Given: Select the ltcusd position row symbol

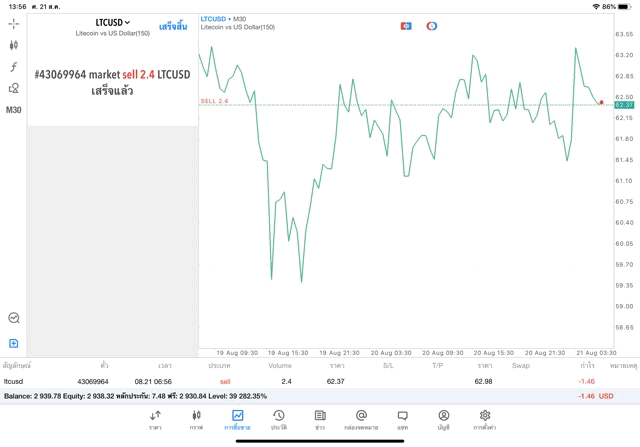Looking at the screenshot, I should tap(13, 381).
